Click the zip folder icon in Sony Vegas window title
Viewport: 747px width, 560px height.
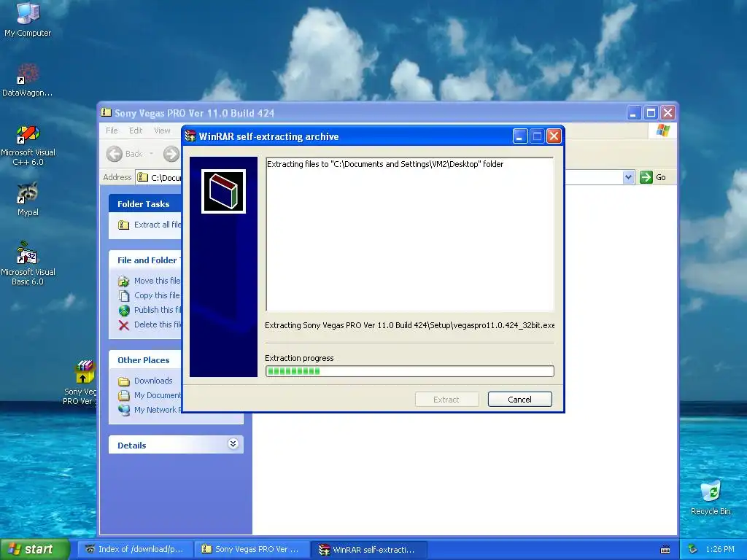(107, 113)
